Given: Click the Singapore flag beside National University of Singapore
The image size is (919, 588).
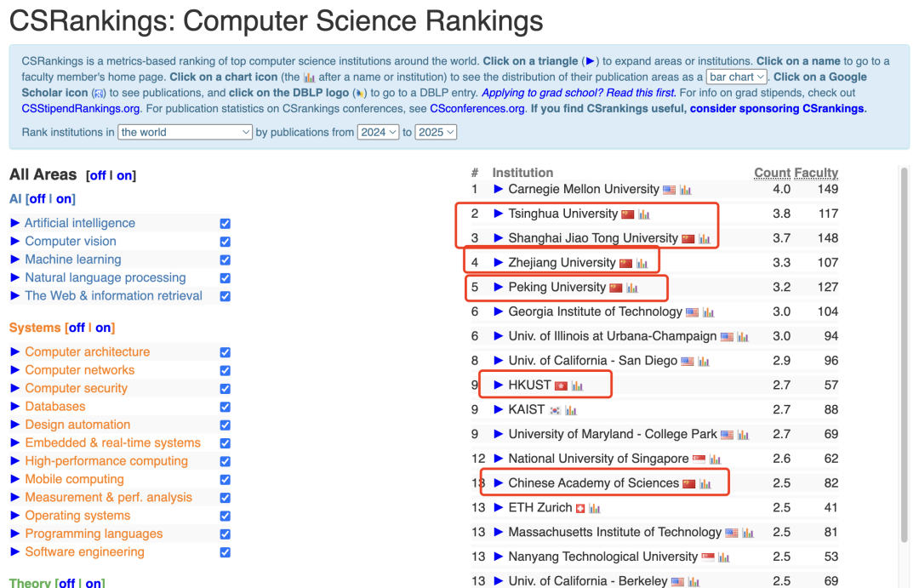Looking at the screenshot, I should [699, 459].
